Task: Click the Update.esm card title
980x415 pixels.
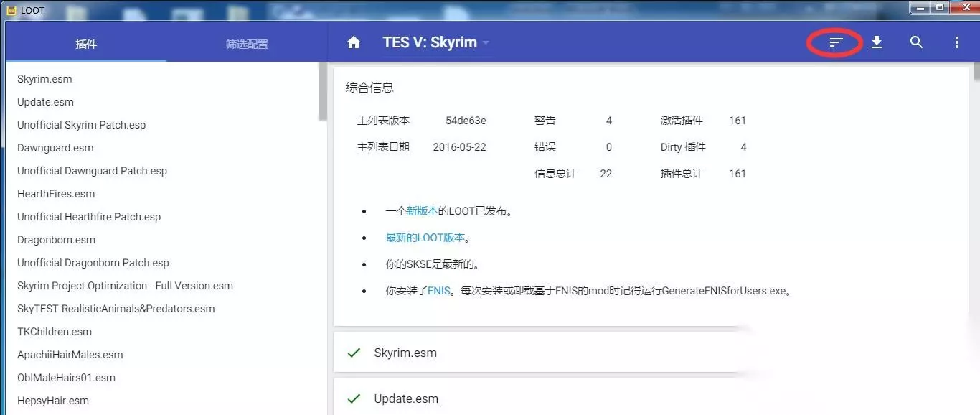Action: coord(406,398)
